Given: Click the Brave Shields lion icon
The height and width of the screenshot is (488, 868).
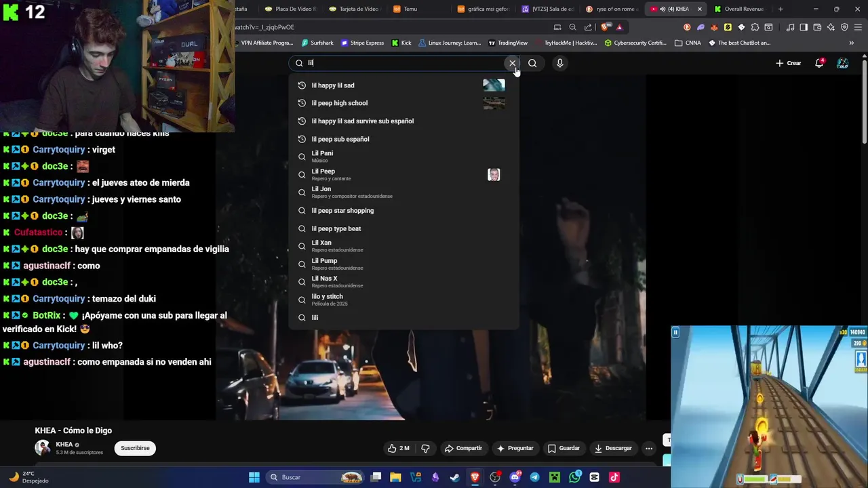Looking at the screenshot, I should (x=605, y=27).
